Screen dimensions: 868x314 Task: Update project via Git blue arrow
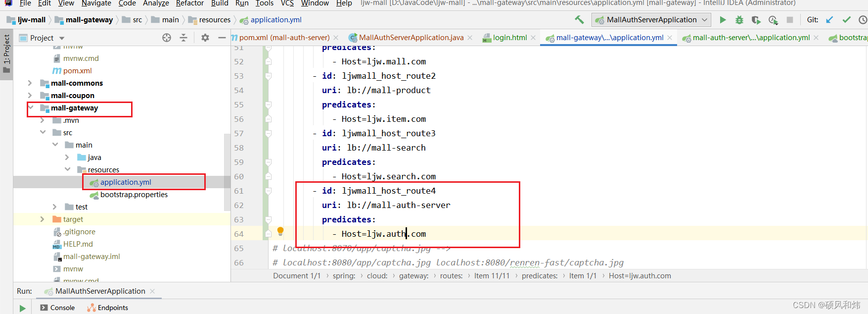[x=830, y=20]
